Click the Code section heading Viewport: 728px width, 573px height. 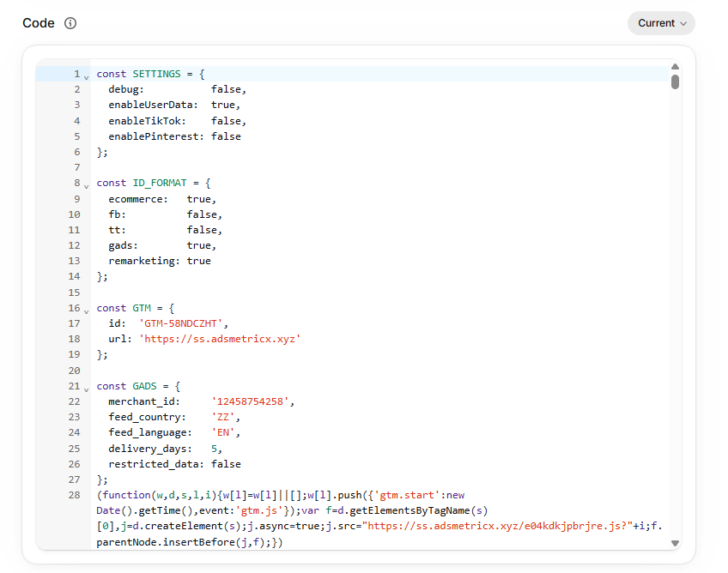click(x=39, y=23)
